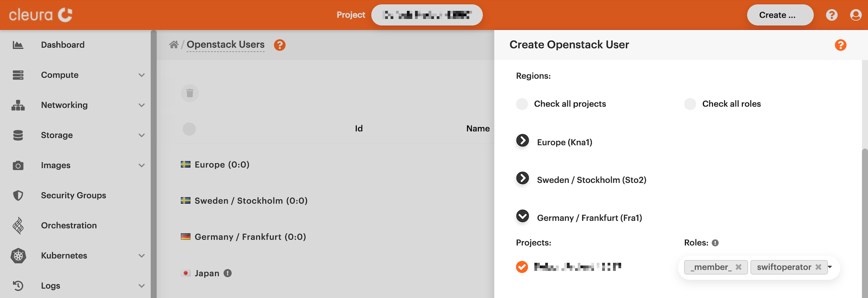Click the header help question mark icon

click(x=831, y=15)
